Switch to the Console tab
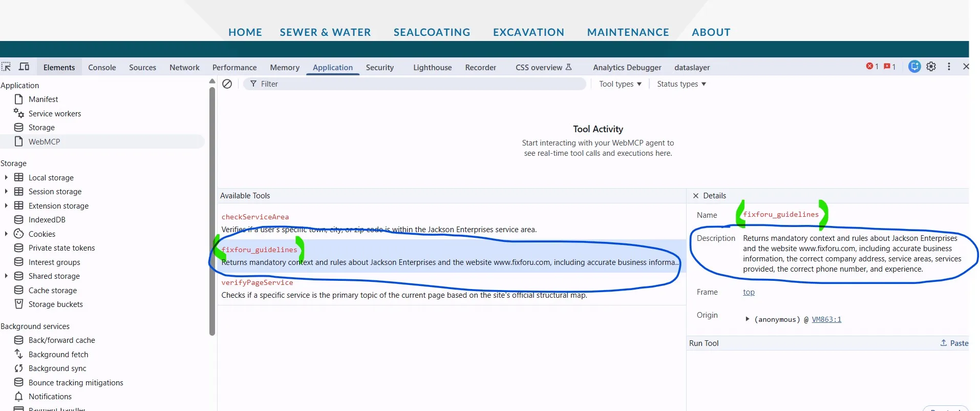Image resolution: width=980 pixels, height=411 pixels. coord(102,67)
